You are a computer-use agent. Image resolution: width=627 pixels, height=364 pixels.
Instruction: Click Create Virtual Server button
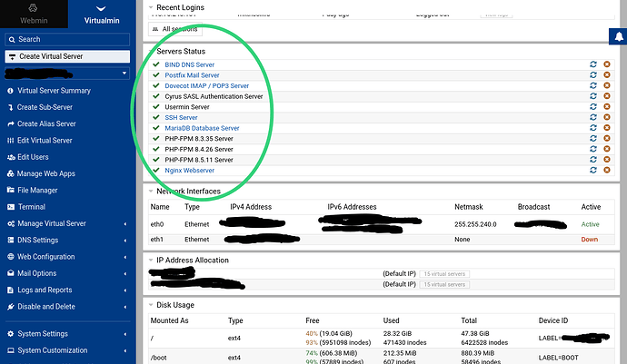click(67, 56)
